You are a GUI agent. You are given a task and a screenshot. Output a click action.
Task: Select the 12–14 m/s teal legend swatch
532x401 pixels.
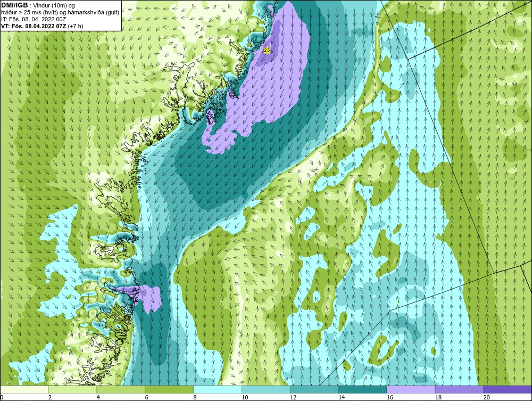coord(314,389)
